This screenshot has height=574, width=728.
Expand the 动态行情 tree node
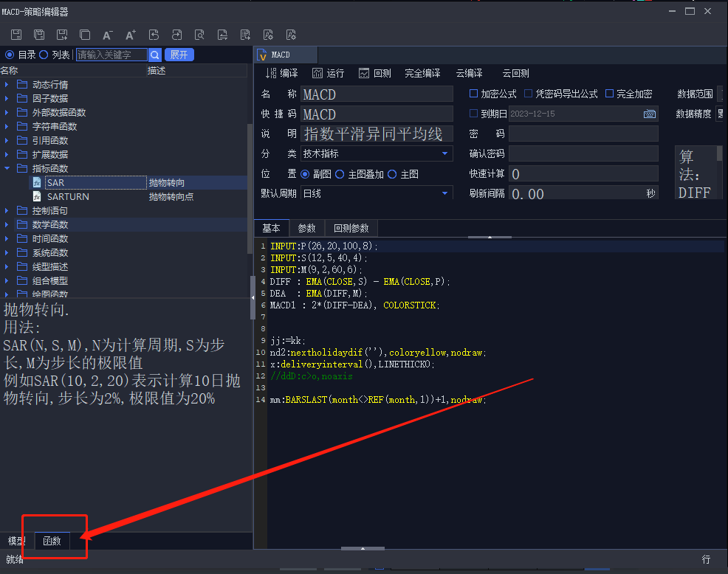click(7, 84)
